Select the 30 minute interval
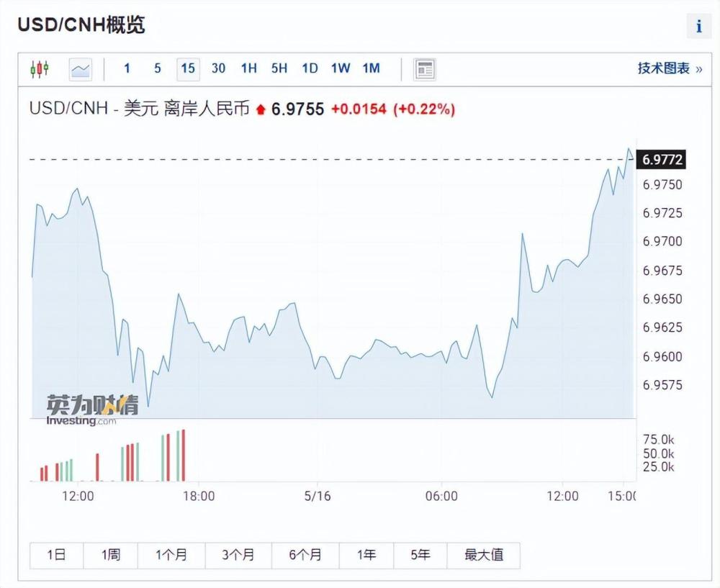This screenshot has height=588, width=720. [x=218, y=69]
